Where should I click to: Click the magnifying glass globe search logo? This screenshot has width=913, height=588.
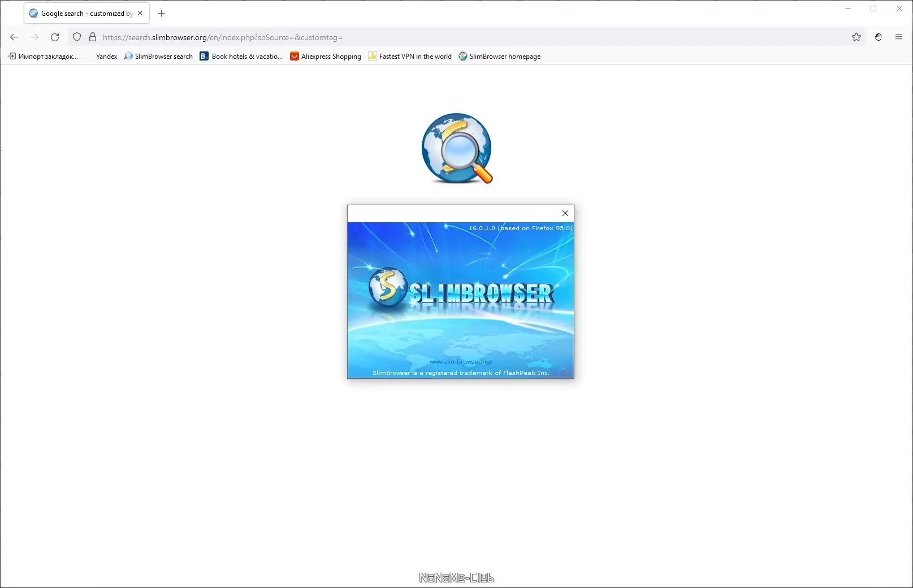click(457, 149)
